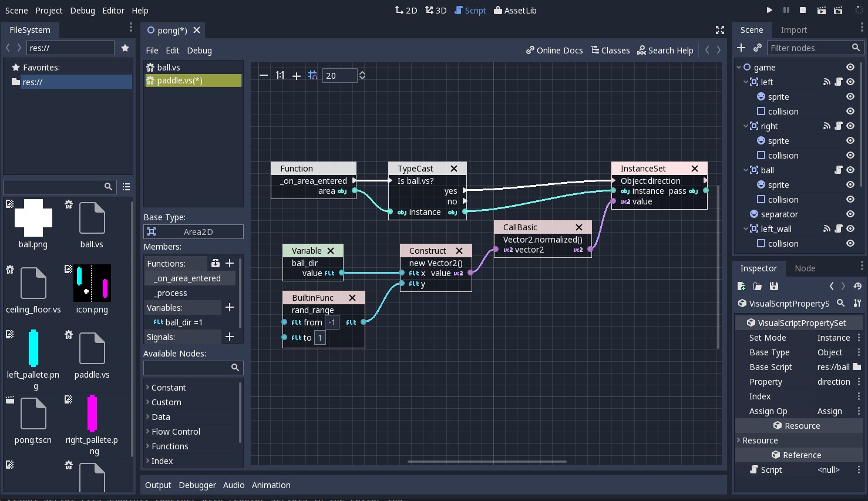Toggle visibility of the ball's collision node

click(850, 199)
